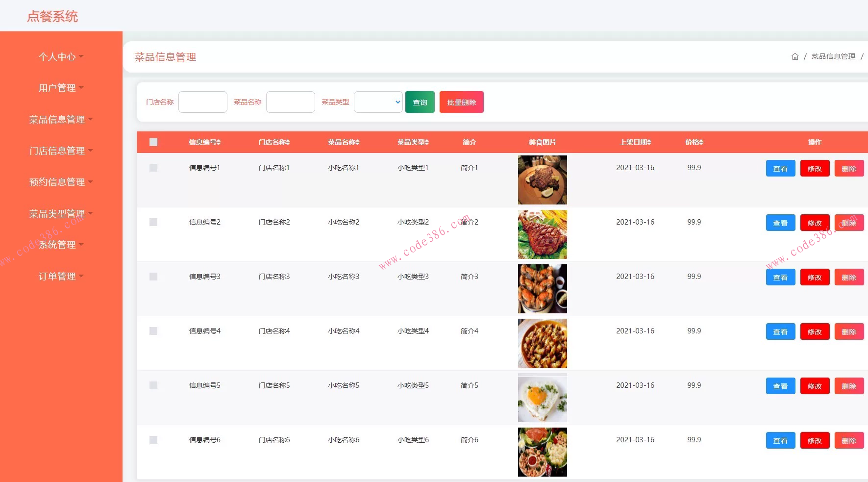This screenshot has width=868, height=482.
Task: Select the 小吃类型3 cell
Action: (413, 277)
